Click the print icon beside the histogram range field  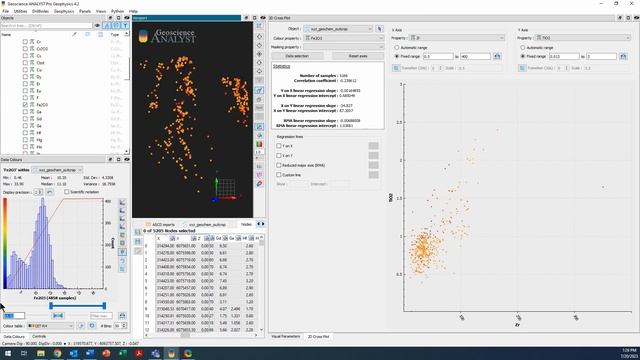coord(122,316)
